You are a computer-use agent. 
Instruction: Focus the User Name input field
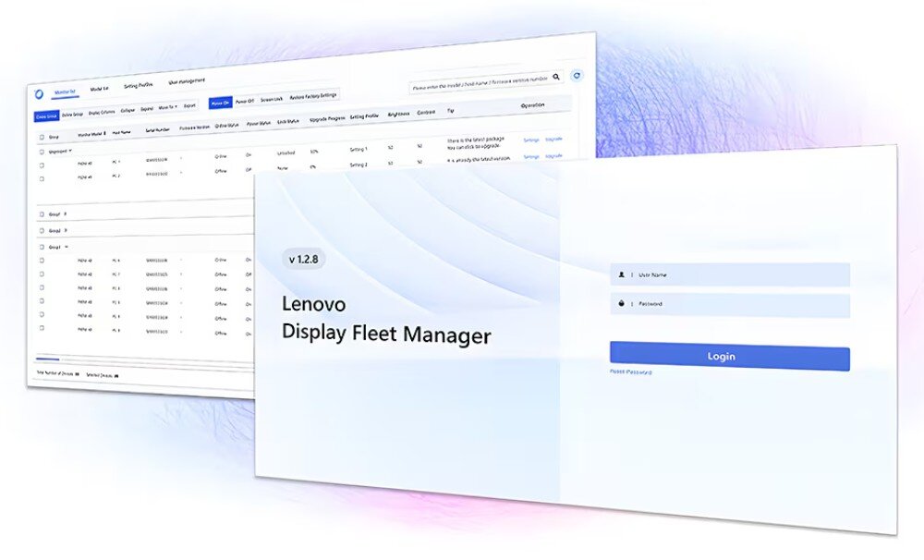coord(730,274)
